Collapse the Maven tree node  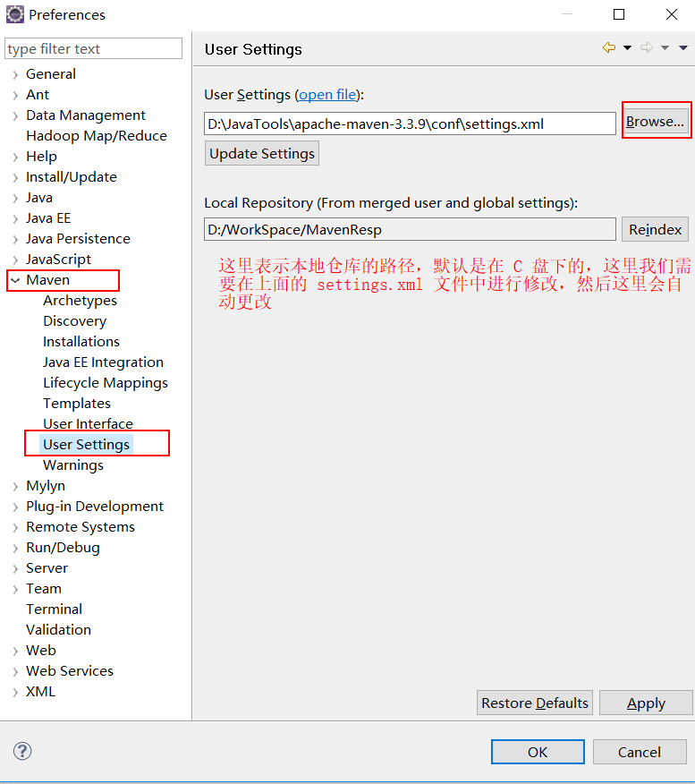click(15, 280)
